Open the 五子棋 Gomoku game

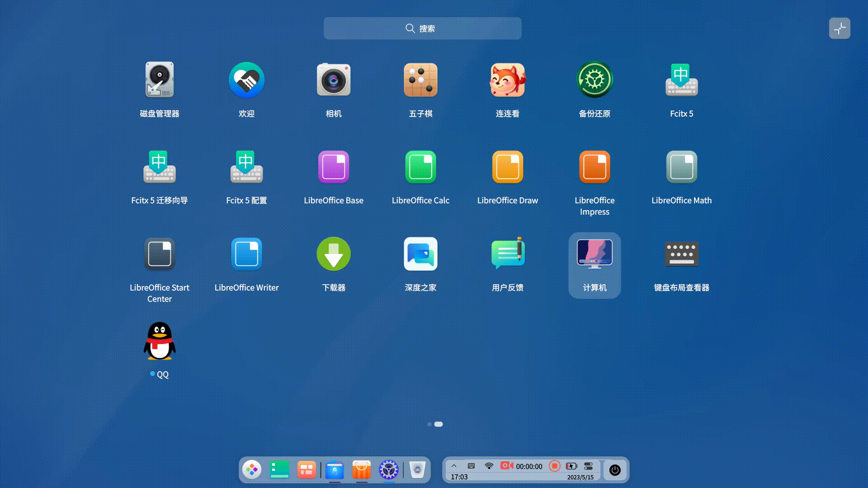click(420, 80)
